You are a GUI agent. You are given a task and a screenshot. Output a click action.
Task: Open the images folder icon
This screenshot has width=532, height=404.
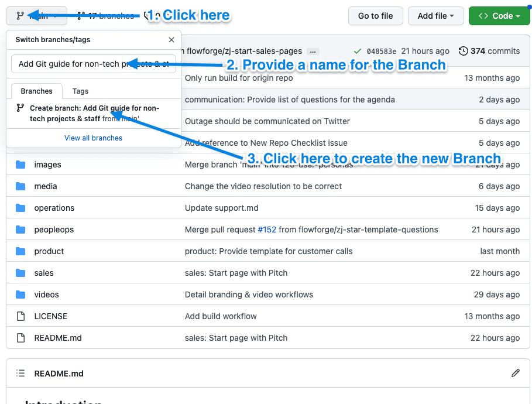point(20,165)
